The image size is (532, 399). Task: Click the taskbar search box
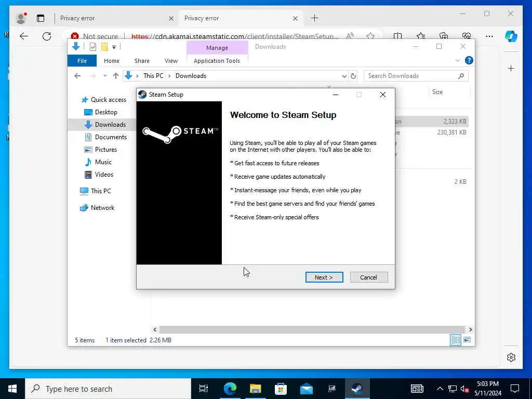tap(108, 389)
